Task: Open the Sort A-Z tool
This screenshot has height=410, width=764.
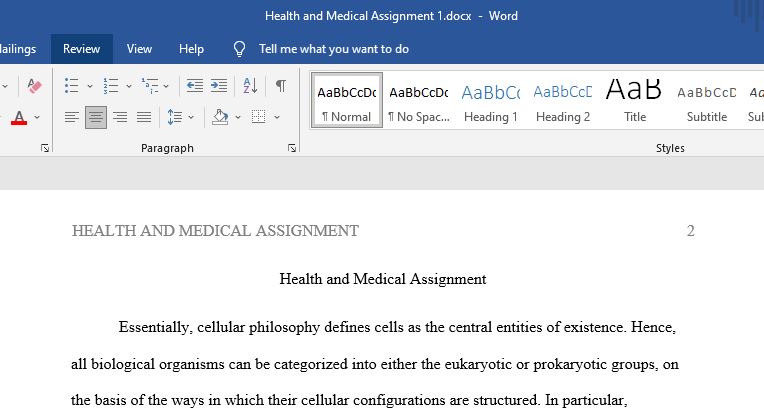Action: (x=250, y=86)
